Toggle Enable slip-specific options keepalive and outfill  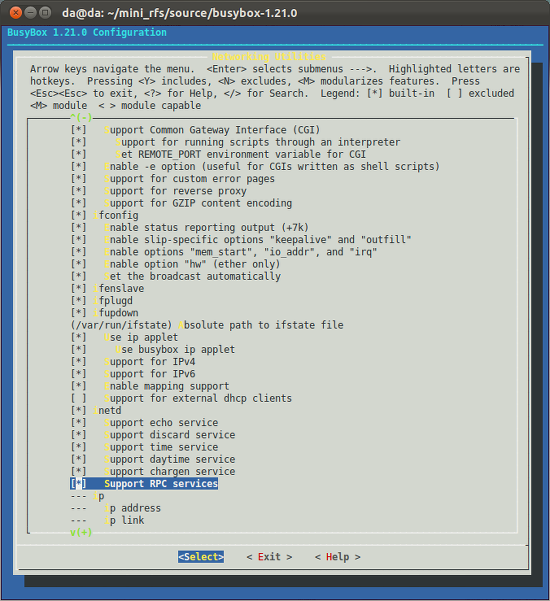coord(79,240)
